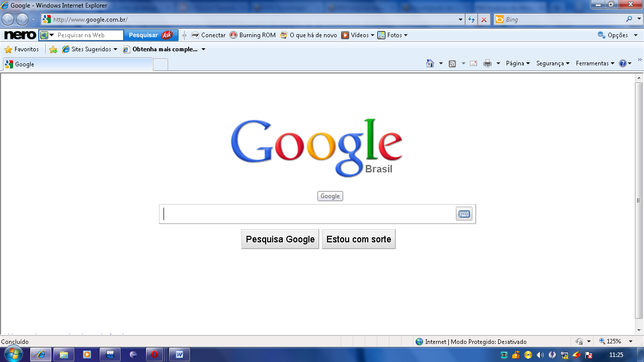Click the 'Pesquisa Google' button
Viewport: 644px width, 362px height.
(x=280, y=239)
